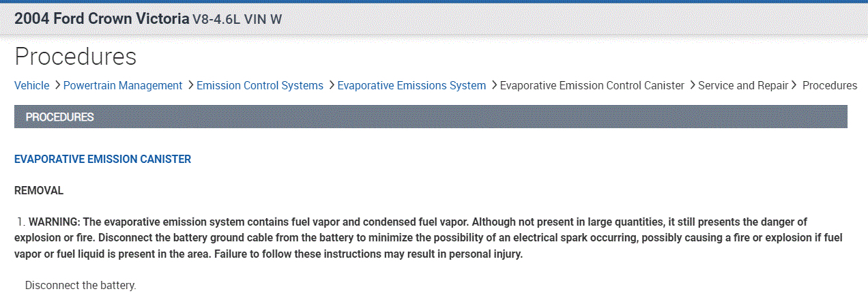Click the chevron before Service and Repair

tap(692, 85)
